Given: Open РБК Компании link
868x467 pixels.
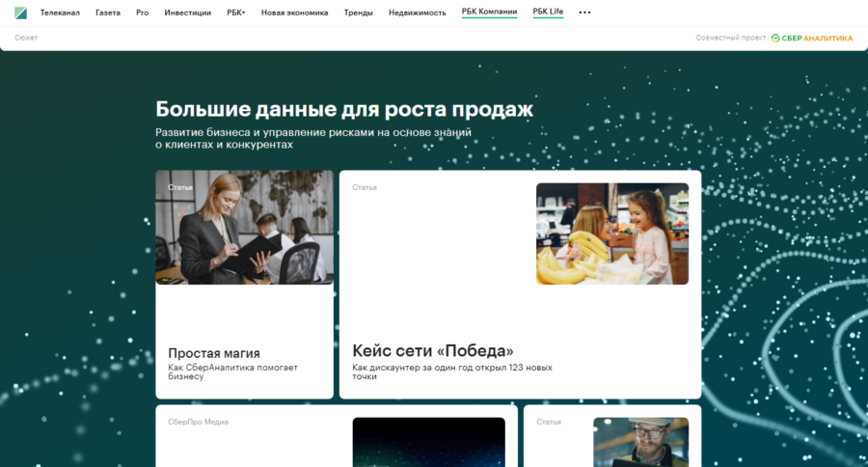Looking at the screenshot, I should (x=489, y=12).
